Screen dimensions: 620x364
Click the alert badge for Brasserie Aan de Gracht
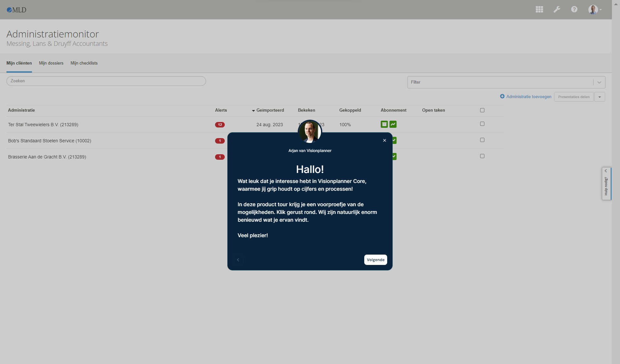[x=220, y=157]
